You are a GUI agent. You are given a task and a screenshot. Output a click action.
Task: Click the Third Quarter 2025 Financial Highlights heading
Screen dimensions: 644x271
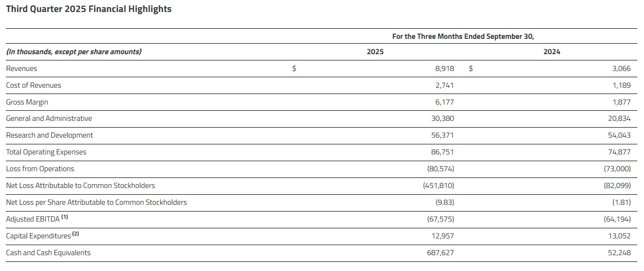[89, 9]
